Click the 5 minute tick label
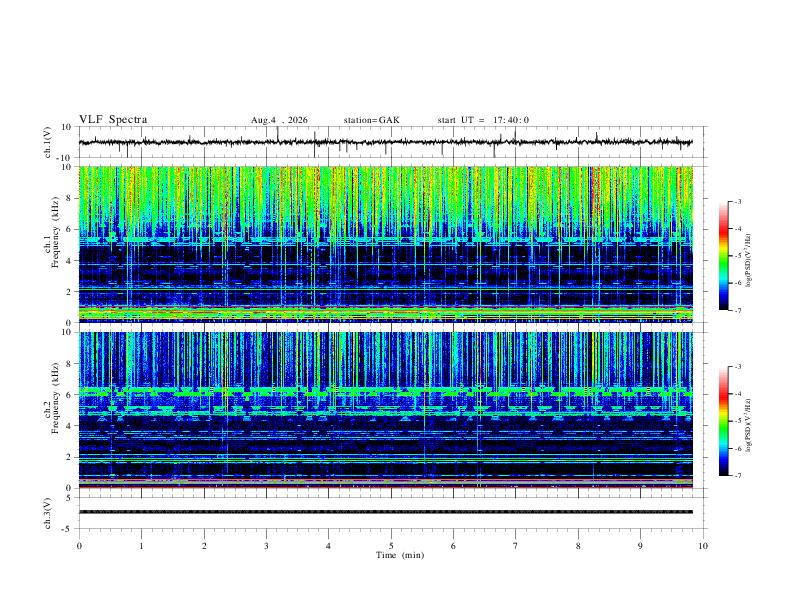This screenshot has height=612, width=792. (391, 546)
